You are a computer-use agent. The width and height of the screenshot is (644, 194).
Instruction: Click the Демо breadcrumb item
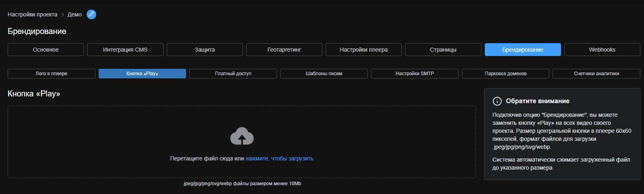pos(75,14)
